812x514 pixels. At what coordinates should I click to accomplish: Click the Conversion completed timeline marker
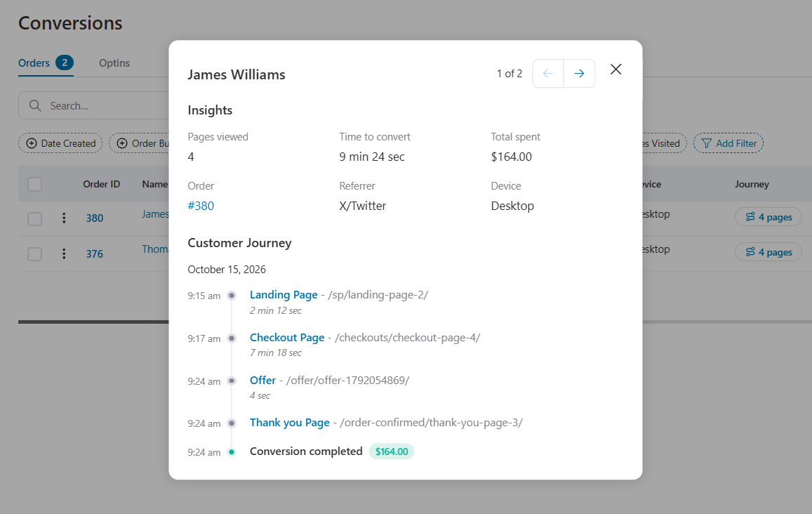232,452
